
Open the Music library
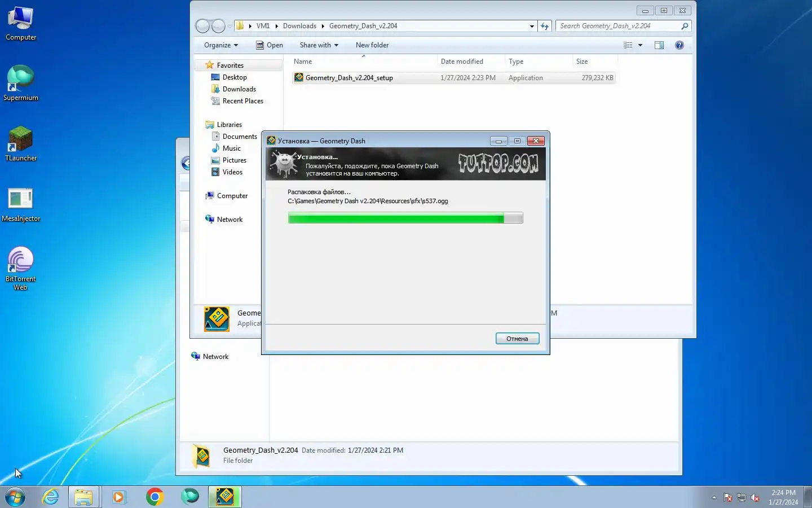coord(231,148)
